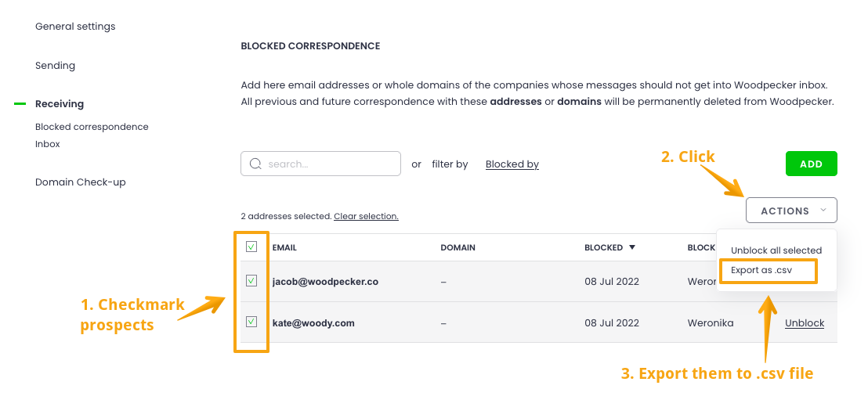868x407 pixels.
Task: Open Domain Check-up page
Action: coord(81,182)
